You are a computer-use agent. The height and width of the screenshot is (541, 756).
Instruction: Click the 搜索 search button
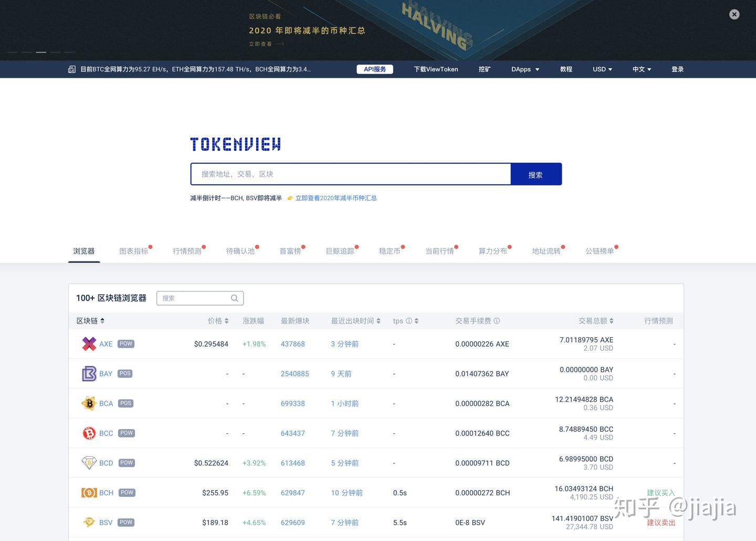tap(536, 174)
